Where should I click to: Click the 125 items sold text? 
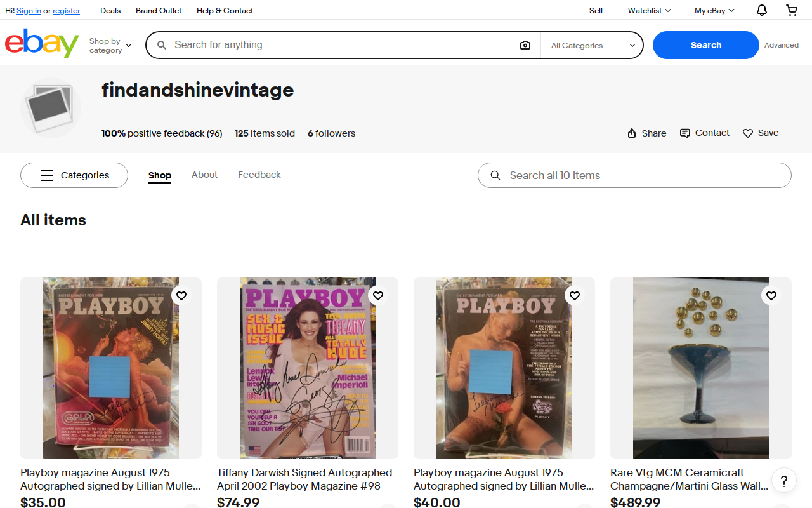click(265, 133)
